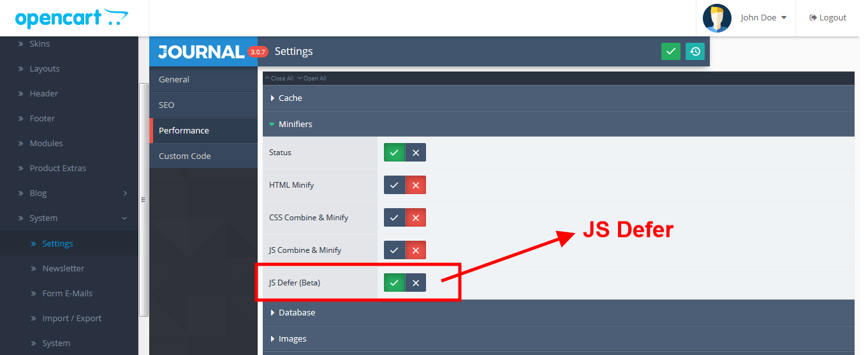Viewport: 868px width, 355px height.
Task: Select the Performance settings tab
Action: tap(203, 130)
